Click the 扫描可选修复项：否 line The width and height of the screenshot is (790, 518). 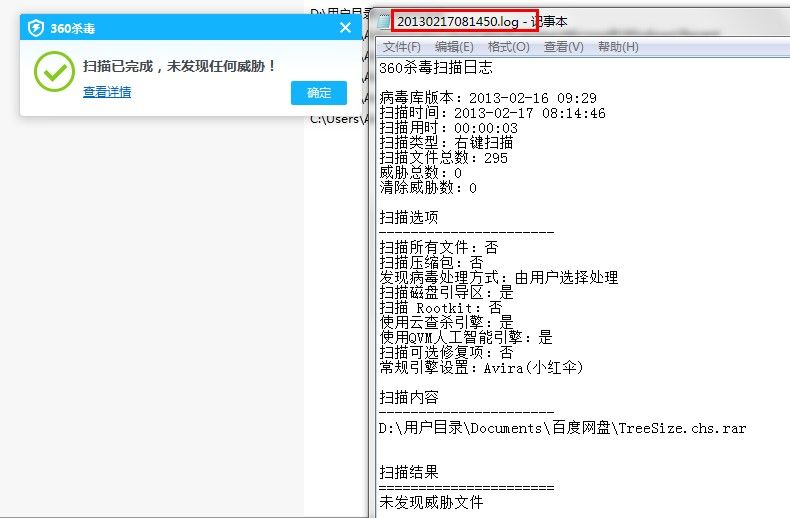click(x=446, y=352)
